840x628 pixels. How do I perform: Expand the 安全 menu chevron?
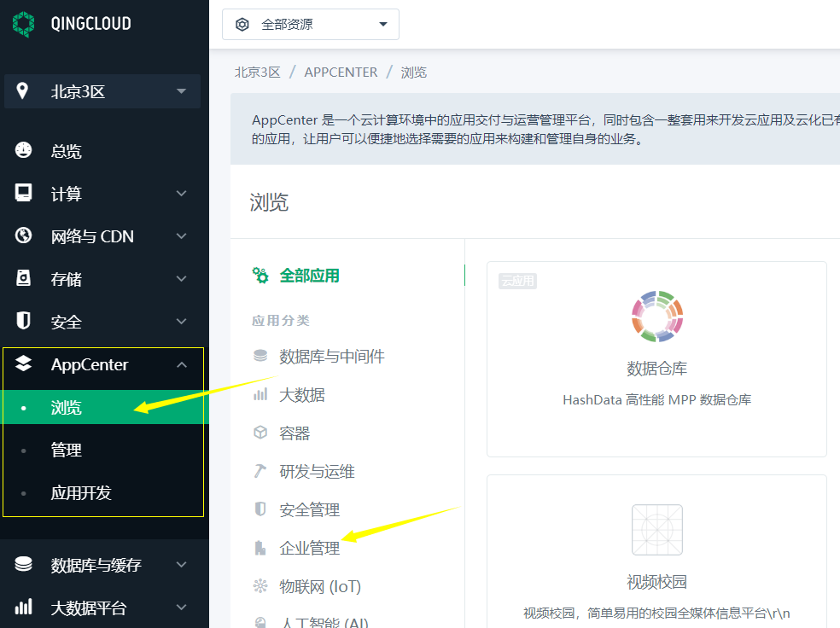tap(182, 321)
